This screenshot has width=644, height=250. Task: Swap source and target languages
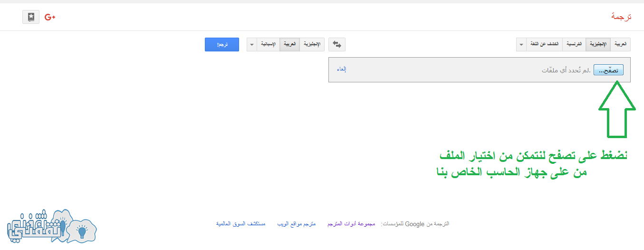coord(337,44)
